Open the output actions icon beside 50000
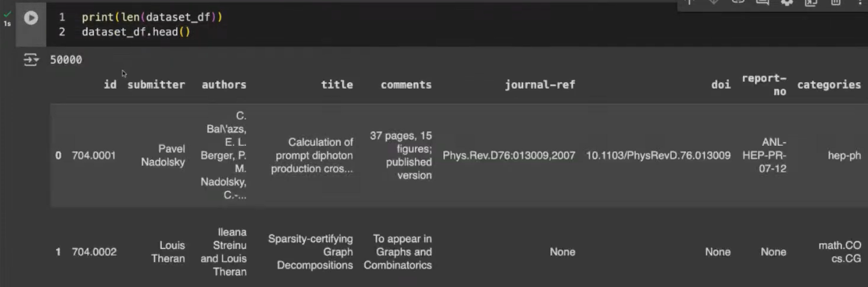The image size is (868, 287). 31,60
